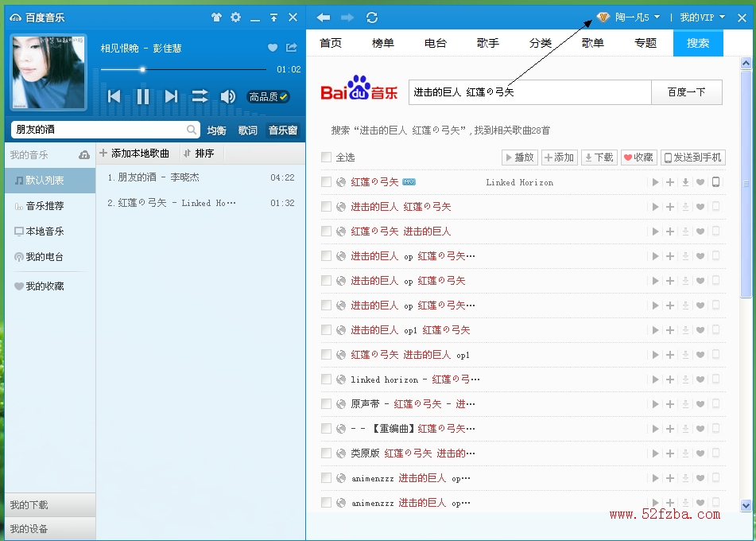The height and width of the screenshot is (541, 756).
Task: Check box for 红莲の弓矢 进击的巨人 op1 row
Action: coord(327,355)
